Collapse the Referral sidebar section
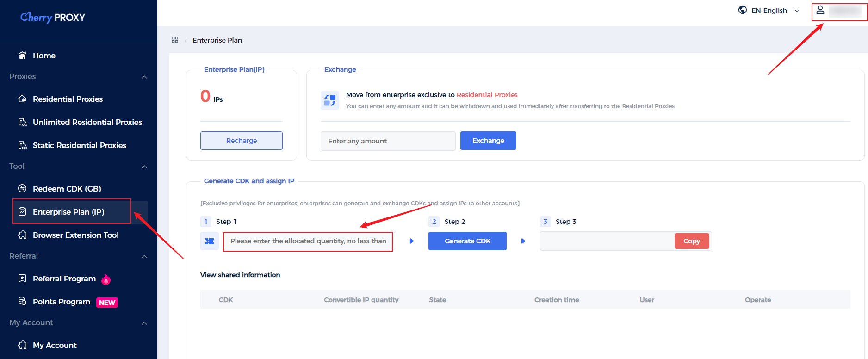The height and width of the screenshot is (359, 868). tap(144, 256)
